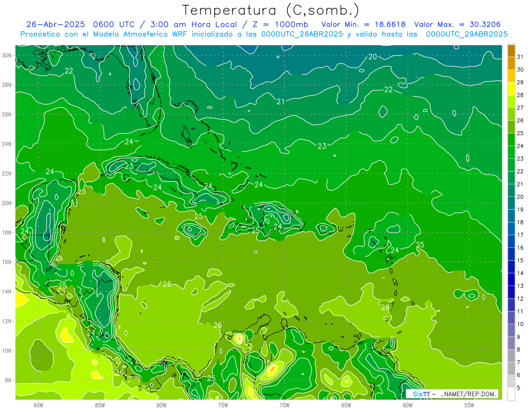Click the '75W' longitude axis label
532x411 pixels.
[223, 406]
